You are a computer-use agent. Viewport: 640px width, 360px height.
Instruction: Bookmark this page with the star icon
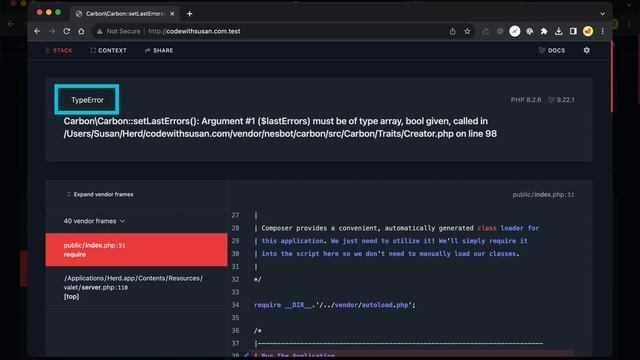click(x=467, y=31)
